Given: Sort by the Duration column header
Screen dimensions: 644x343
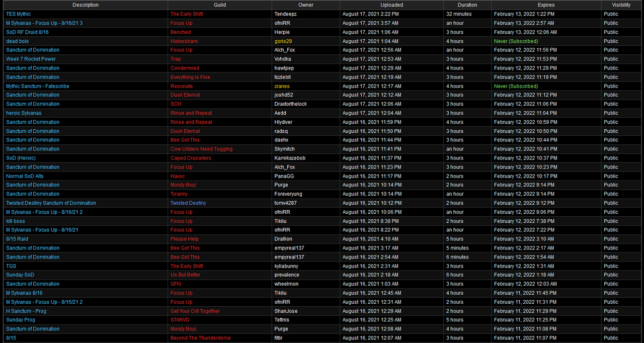Looking at the screenshot, I should click(x=467, y=5).
